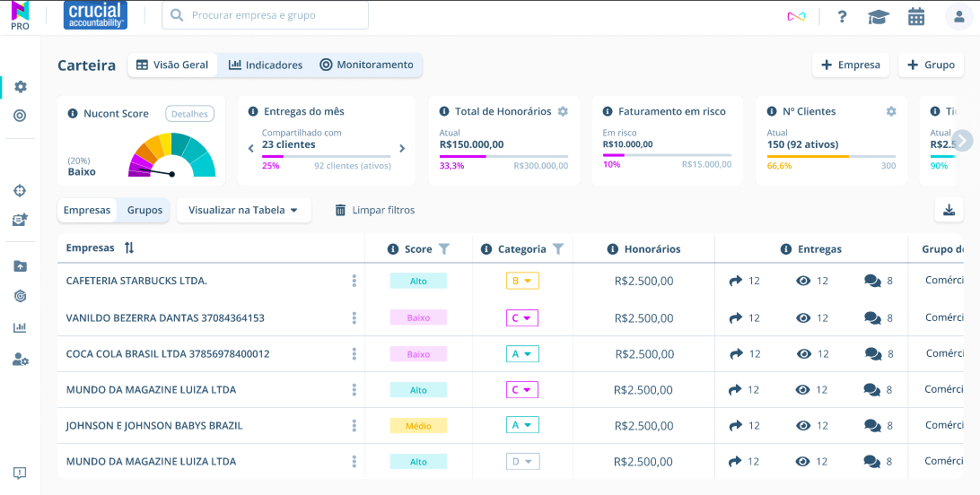This screenshot has height=495, width=980.
Task: Switch to the Monitoramento tab
Action: pyautogui.click(x=366, y=65)
